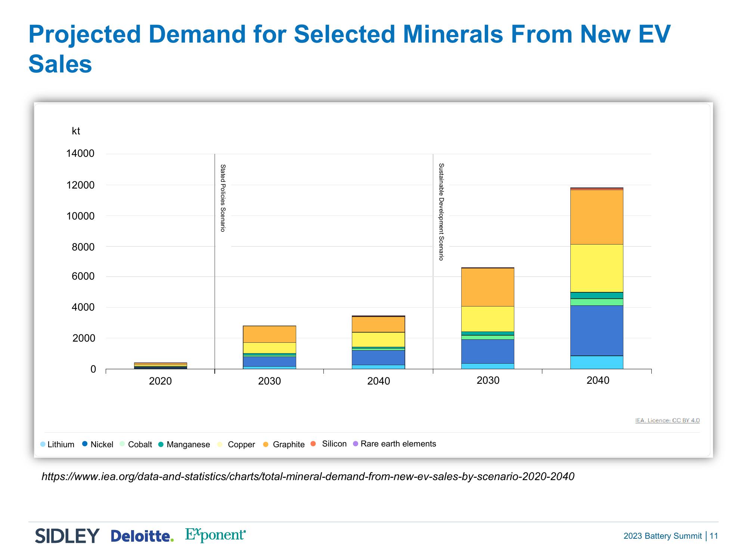This screenshot has height=560, width=747.
Task: Select the Sustainable Development 2040 graphite segment
Action: (x=597, y=217)
